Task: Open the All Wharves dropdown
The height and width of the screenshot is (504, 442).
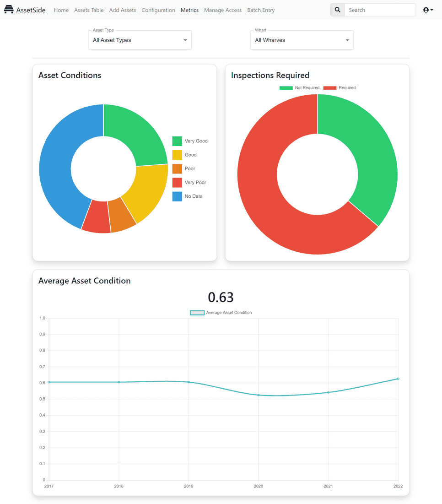Action: click(x=302, y=40)
